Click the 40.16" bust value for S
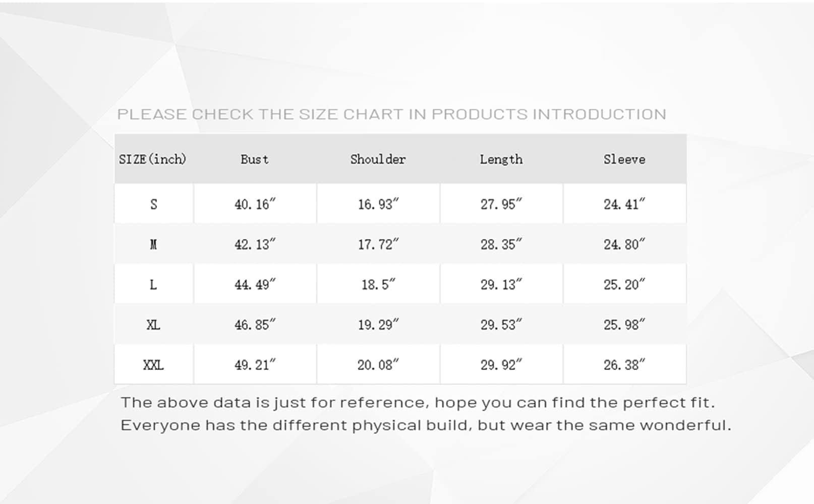Screen dimensions: 814x504 [x=255, y=204]
